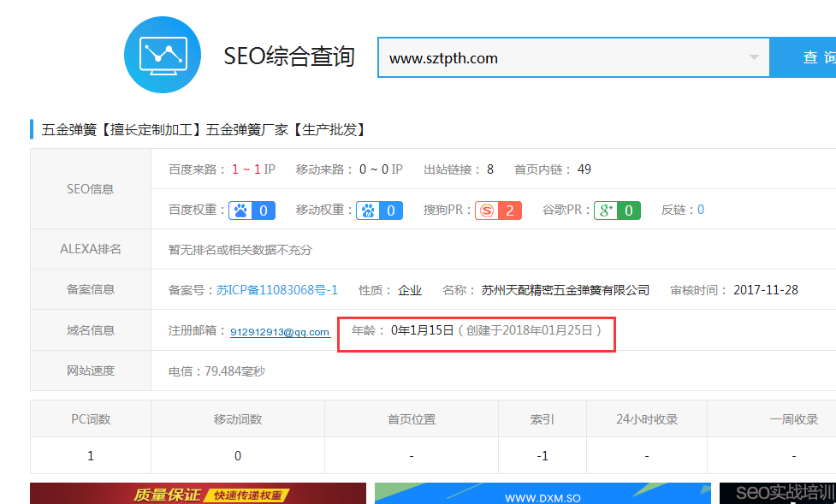
Task: Click the Baidu paw icon beside 百度权重
Action: tap(241, 210)
